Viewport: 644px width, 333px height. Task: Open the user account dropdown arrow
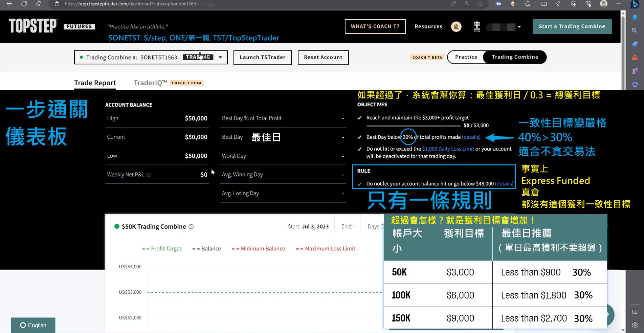click(519, 27)
